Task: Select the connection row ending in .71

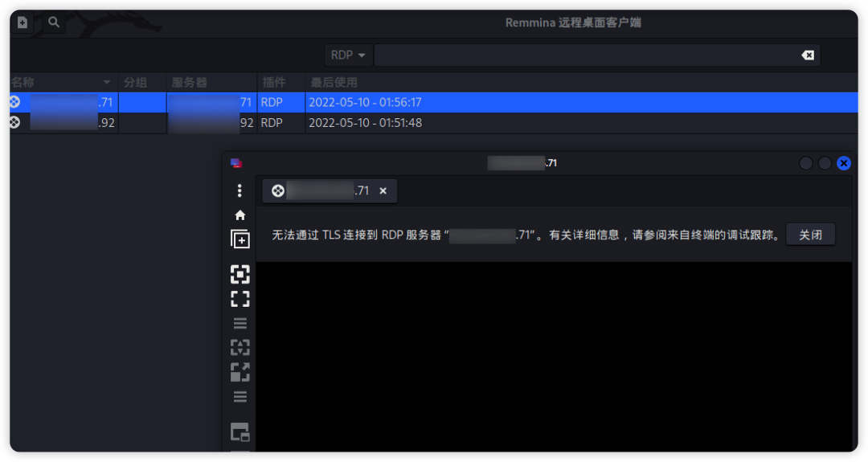Action: pyautogui.click(x=433, y=102)
